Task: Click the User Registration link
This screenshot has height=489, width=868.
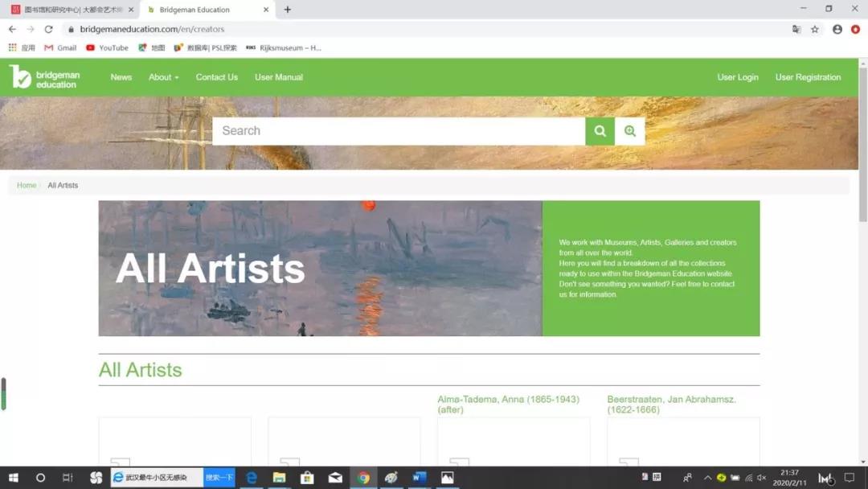Action: pos(808,77)
